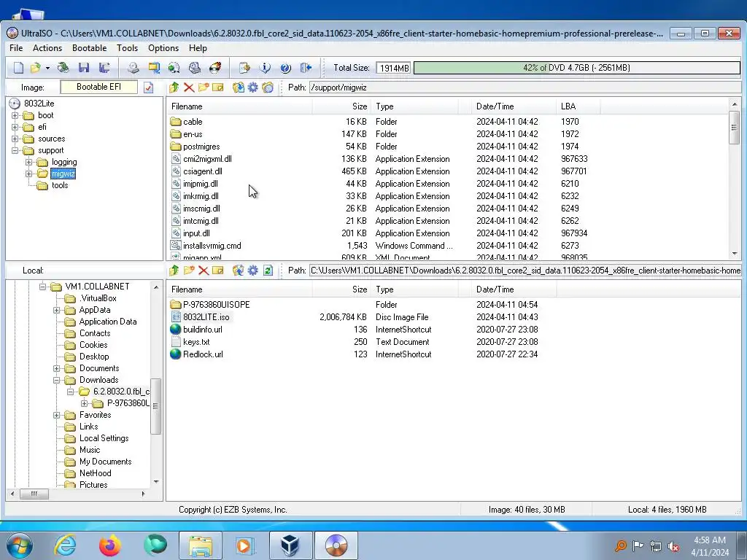Click the image pane Up folder icon

point(174,87)
